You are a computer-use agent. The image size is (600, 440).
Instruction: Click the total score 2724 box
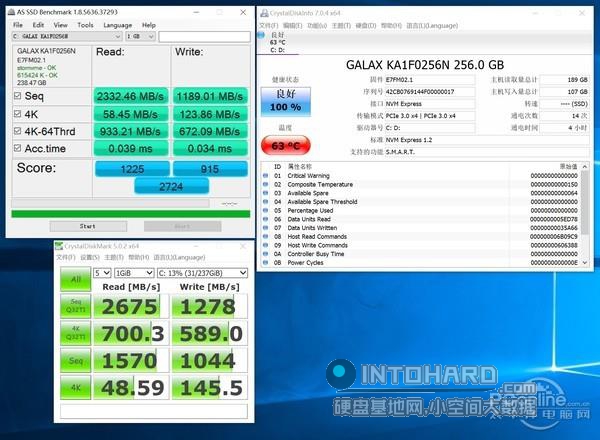[171, 186]
